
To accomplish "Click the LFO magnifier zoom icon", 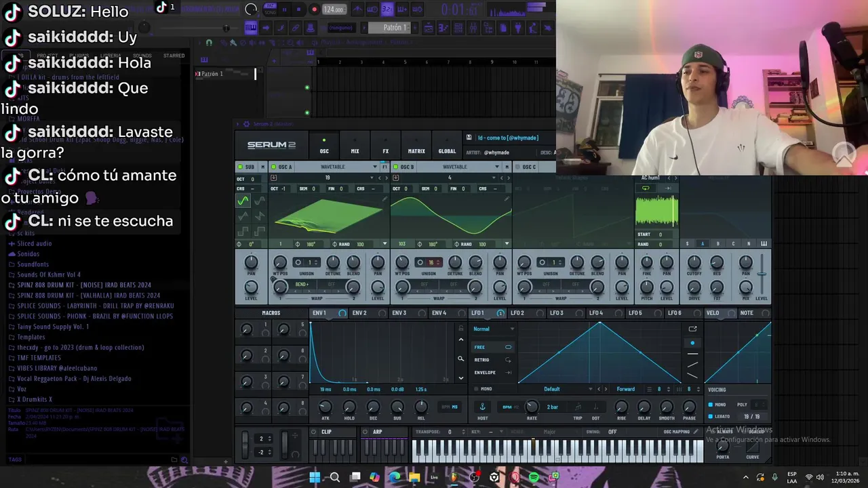I will tap(461, 359).
